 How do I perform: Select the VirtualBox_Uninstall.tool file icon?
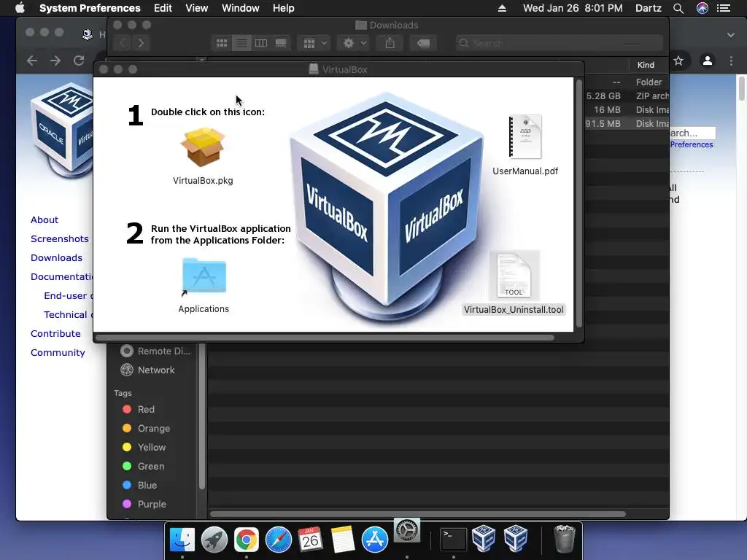pyautogui.click(x=514, y=275)
